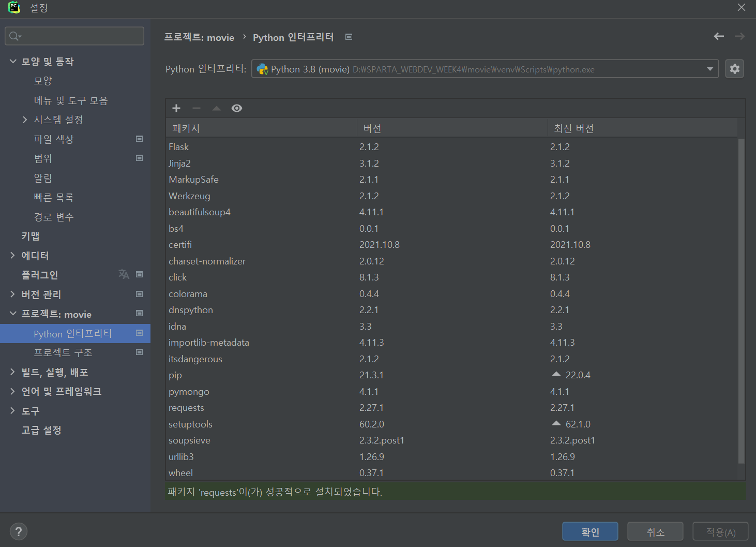Select the certifi package row

point(451,245)
